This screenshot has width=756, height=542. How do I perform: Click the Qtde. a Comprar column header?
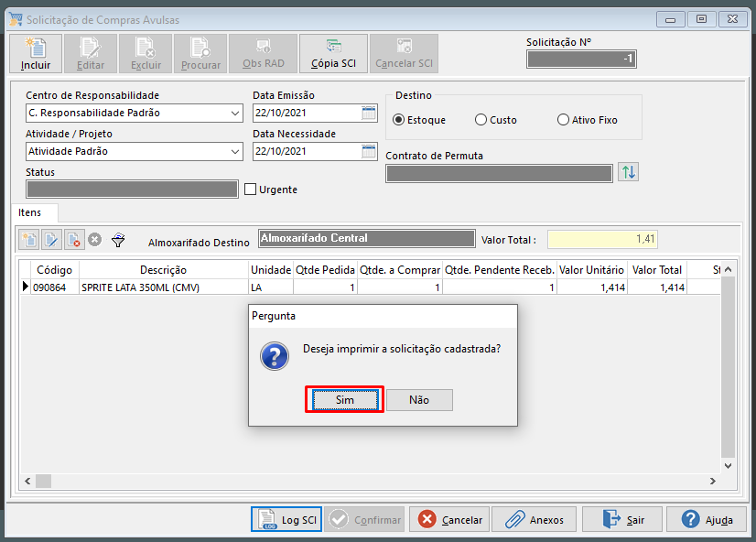pos(400,270)
